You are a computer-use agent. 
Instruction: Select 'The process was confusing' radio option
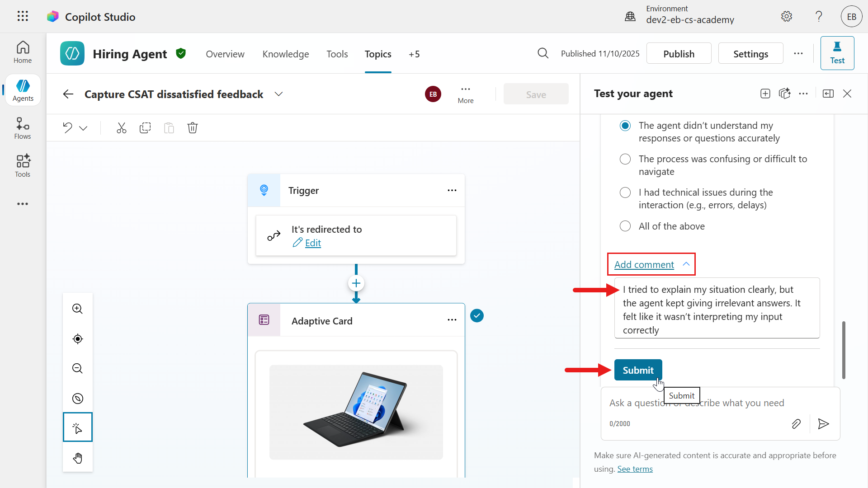(x=625, y=159)
